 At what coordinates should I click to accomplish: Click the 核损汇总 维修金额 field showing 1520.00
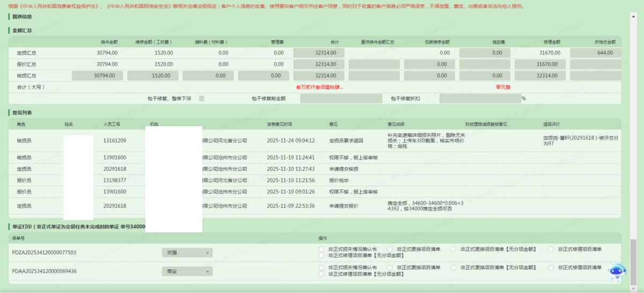(x=152, y=76)
